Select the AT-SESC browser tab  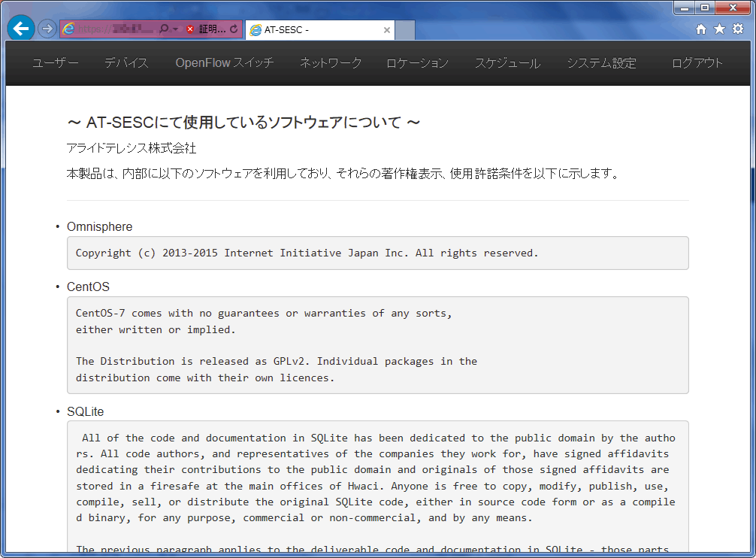pyautogui.click(x=320, y=30)
